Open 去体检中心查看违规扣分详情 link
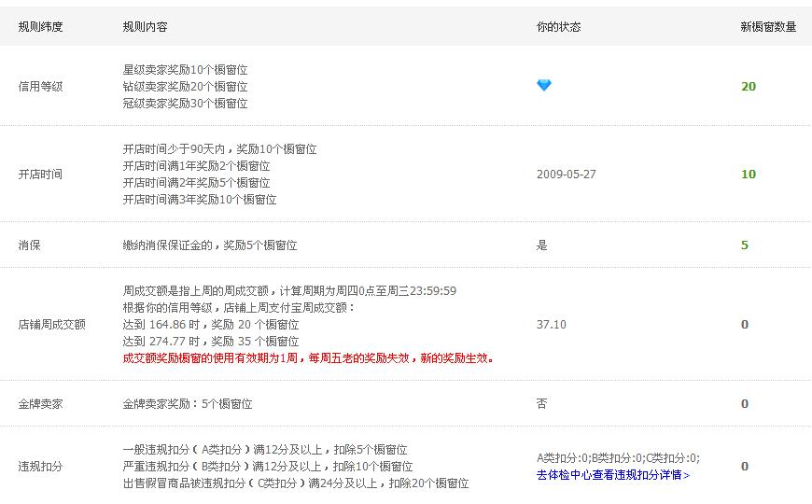The image size is (812, 504). click(613, 475)
